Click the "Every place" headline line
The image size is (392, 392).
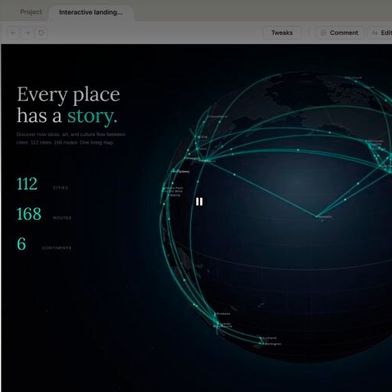tap(68, 95)
